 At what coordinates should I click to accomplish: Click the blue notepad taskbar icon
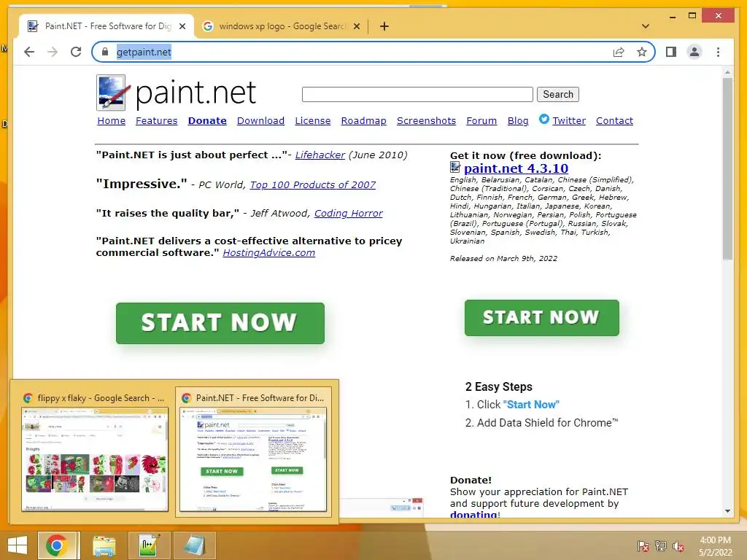[x=194, y=545]
